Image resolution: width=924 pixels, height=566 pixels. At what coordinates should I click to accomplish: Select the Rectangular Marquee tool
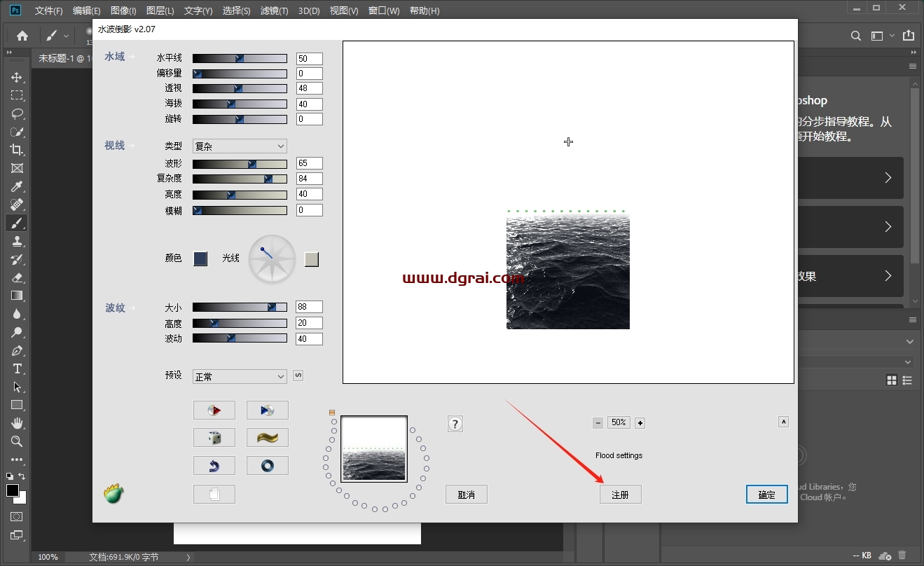point(17,95)
